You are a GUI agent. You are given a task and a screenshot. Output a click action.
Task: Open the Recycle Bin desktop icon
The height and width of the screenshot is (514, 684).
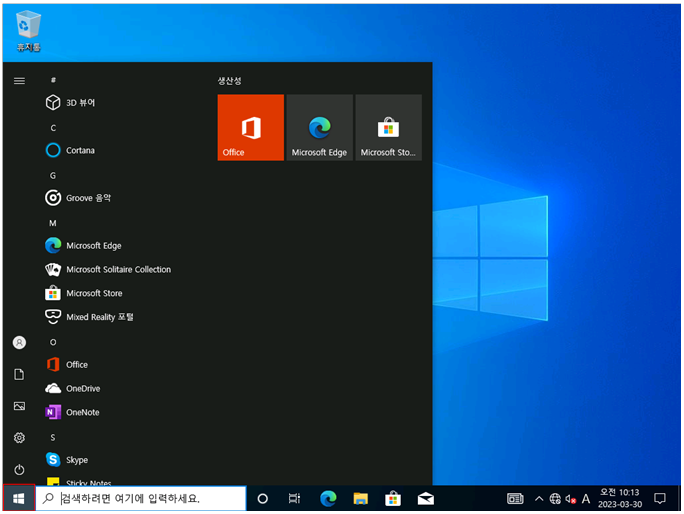tap(28, 31)
